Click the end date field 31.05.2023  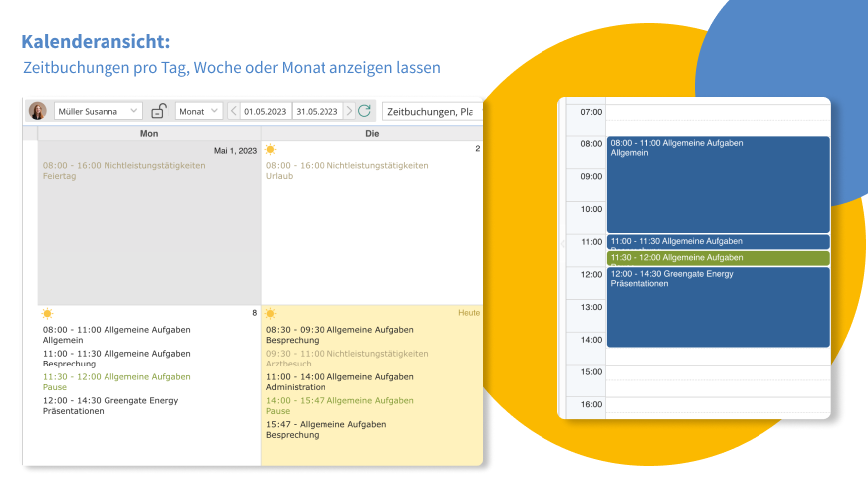click(318, 111)
